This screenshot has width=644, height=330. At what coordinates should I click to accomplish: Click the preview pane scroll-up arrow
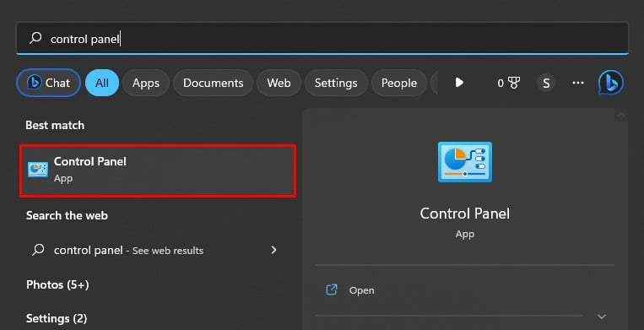(x=621, y=116)
